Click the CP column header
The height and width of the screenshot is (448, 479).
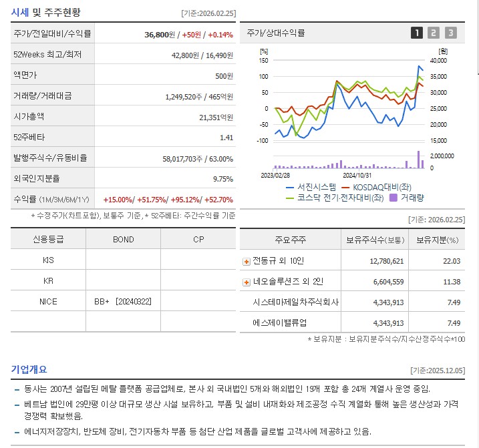(198, 240)
